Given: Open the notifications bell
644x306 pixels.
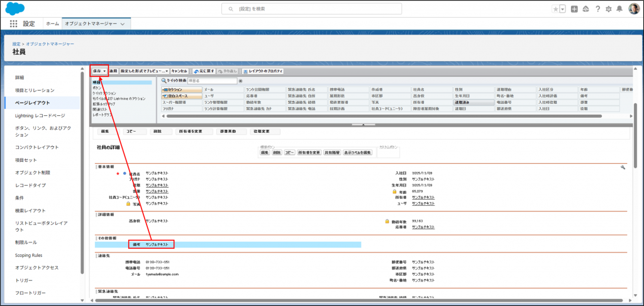Looking at the screenshot, I should [619, 9].
